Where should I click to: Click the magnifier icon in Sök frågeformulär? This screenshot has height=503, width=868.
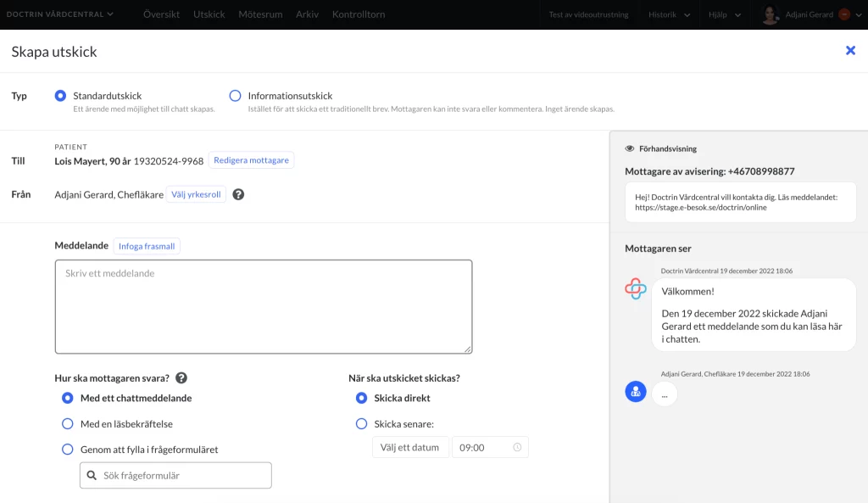coord(92,475)
